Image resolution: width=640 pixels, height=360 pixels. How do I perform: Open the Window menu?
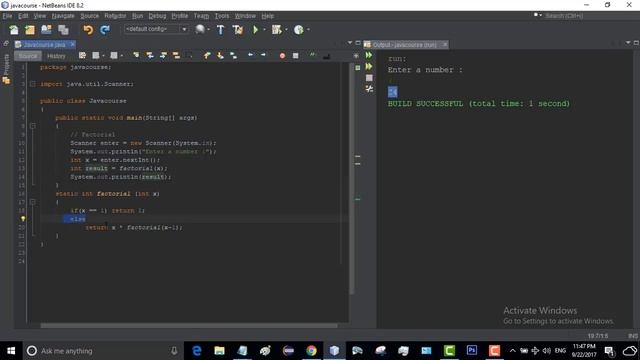point(245,16)
